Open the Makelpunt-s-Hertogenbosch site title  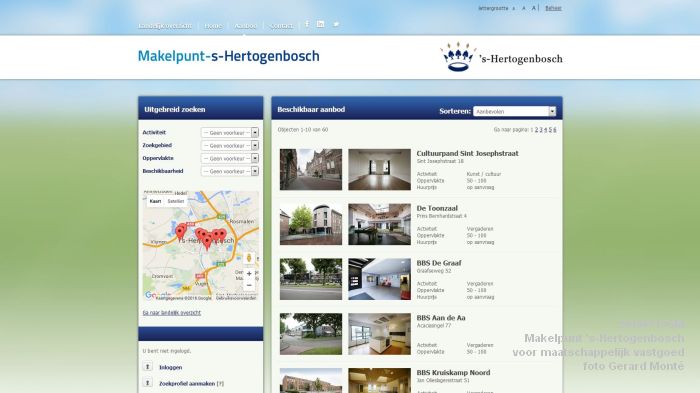point(229,56)
